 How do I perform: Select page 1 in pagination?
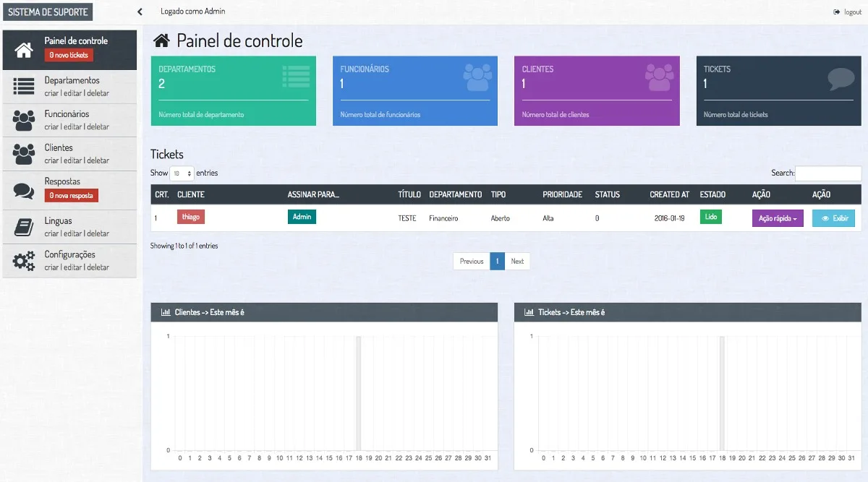point(497,262)
